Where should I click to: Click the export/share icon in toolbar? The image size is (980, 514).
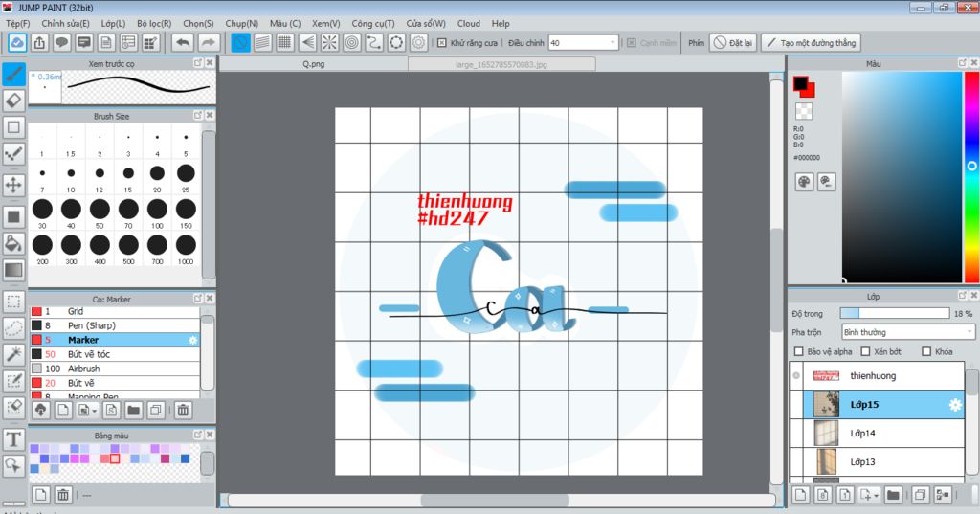click(39, 42)
